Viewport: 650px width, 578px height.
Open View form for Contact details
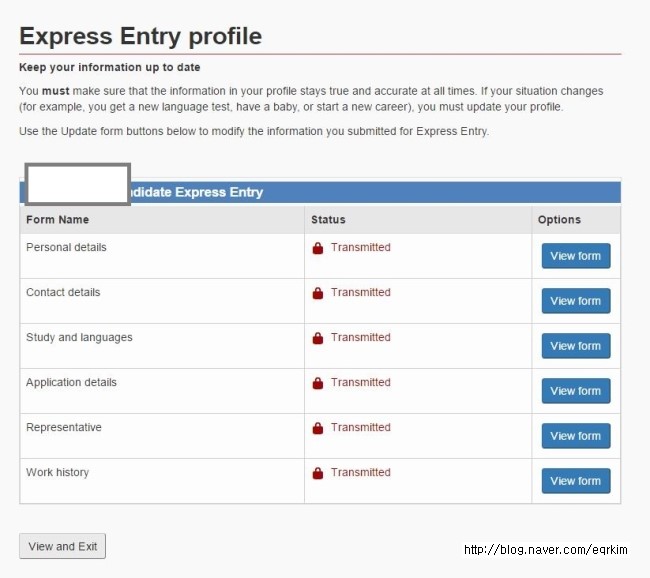[576, 301]
